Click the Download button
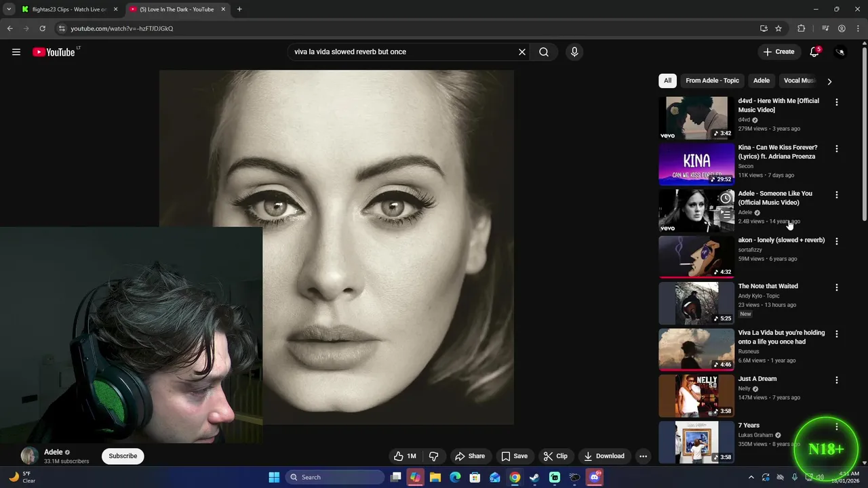This screenshot has width=868, height=488. coord(604,456)
